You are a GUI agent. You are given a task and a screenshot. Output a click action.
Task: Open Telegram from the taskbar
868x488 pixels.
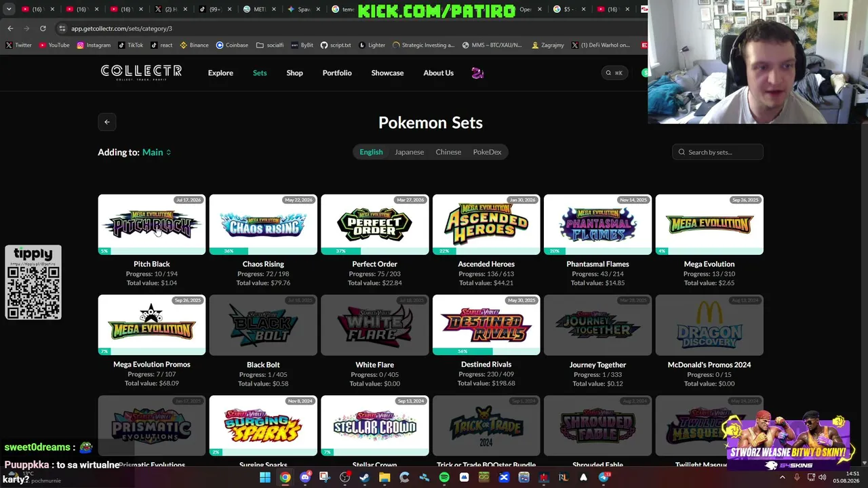point(604,478)
